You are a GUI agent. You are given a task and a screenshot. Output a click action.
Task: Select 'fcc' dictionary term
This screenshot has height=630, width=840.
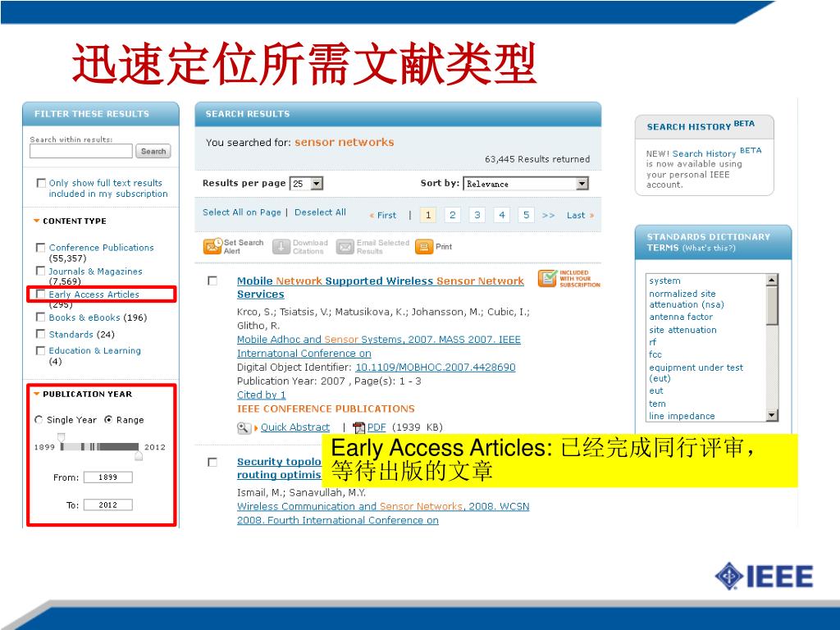(x=655, y=354)
